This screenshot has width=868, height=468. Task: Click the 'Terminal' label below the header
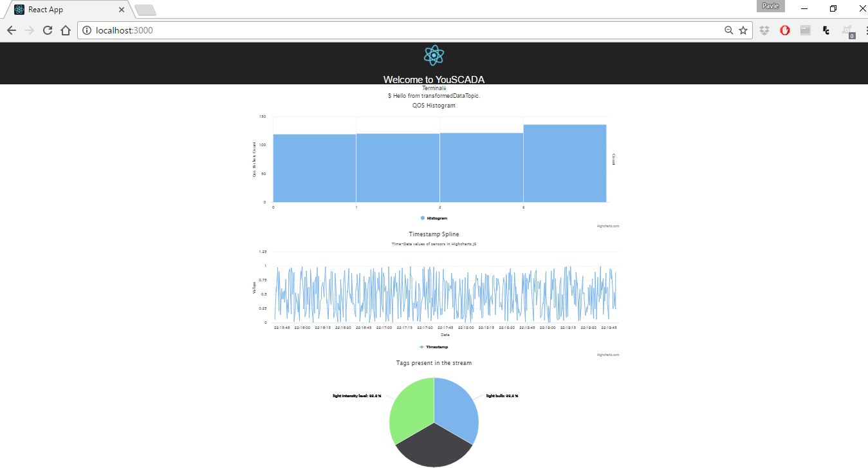(433, 88)
